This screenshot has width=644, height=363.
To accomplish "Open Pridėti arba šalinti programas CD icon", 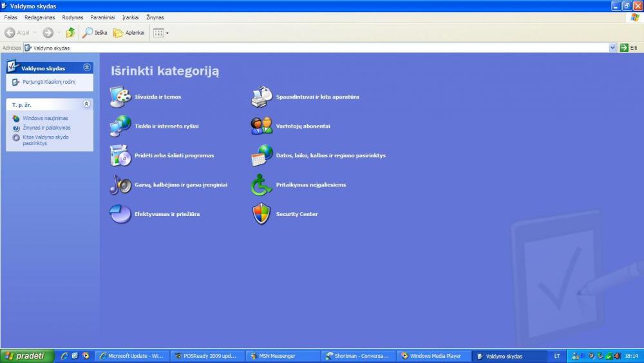I will (120, 155).
